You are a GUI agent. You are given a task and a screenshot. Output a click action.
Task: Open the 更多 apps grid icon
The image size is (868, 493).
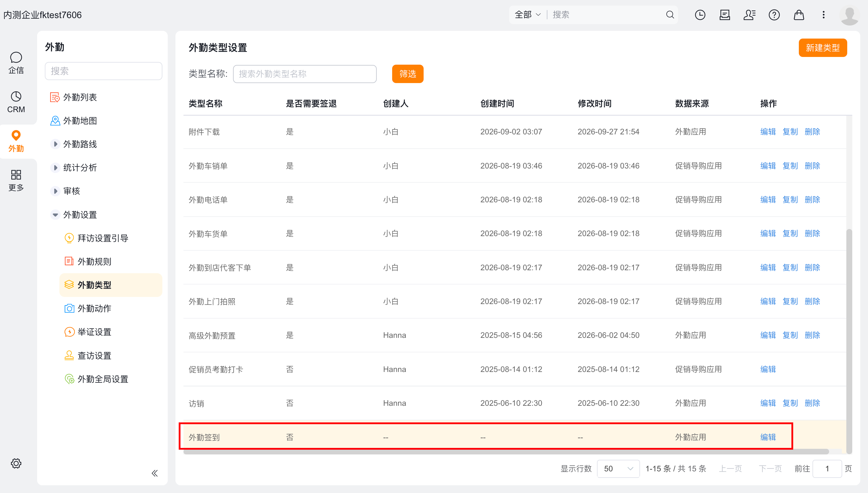click(16, 180)
